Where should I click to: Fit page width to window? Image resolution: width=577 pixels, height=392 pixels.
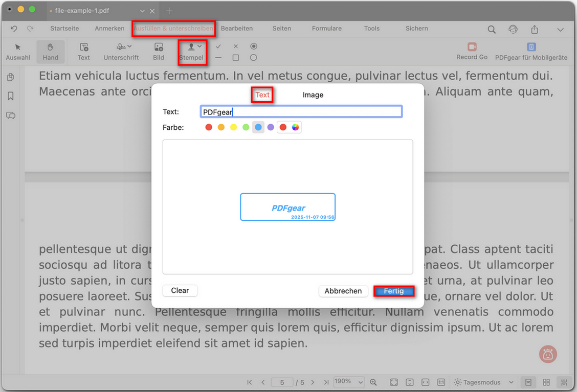tap(426, 382)
